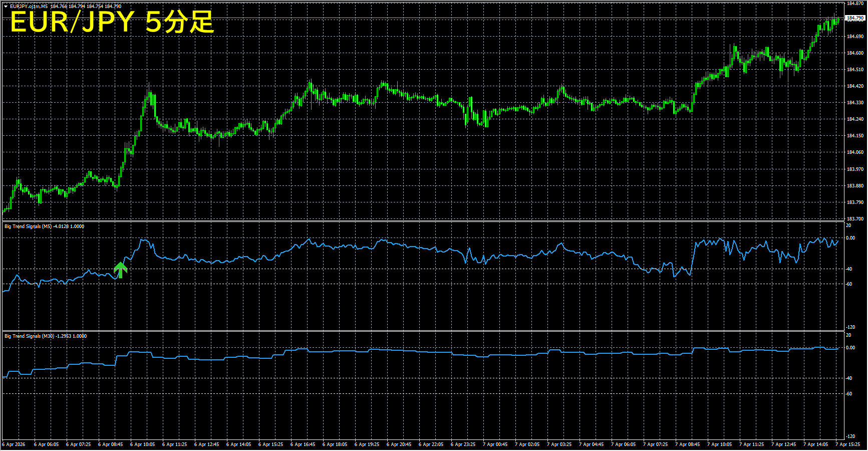
Task: Click the -120 level in M30 indicator scale
Action: [x=850, y=436]
